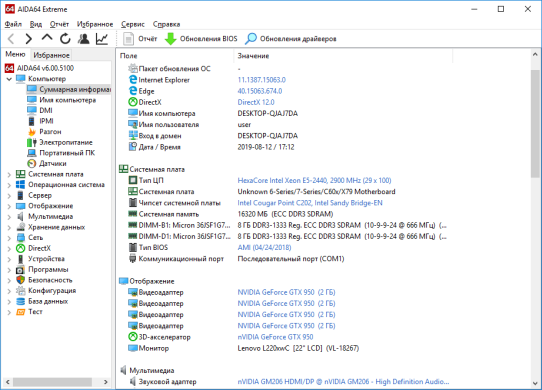Go forward with the right arrow icon
The image size is (542, 390).
point(29,39)
